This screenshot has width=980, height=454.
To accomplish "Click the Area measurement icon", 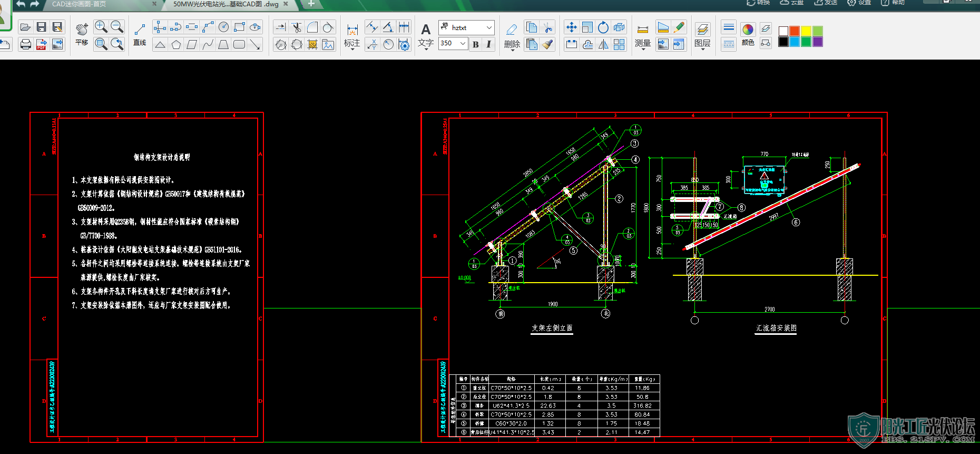I will coord(663,27).
